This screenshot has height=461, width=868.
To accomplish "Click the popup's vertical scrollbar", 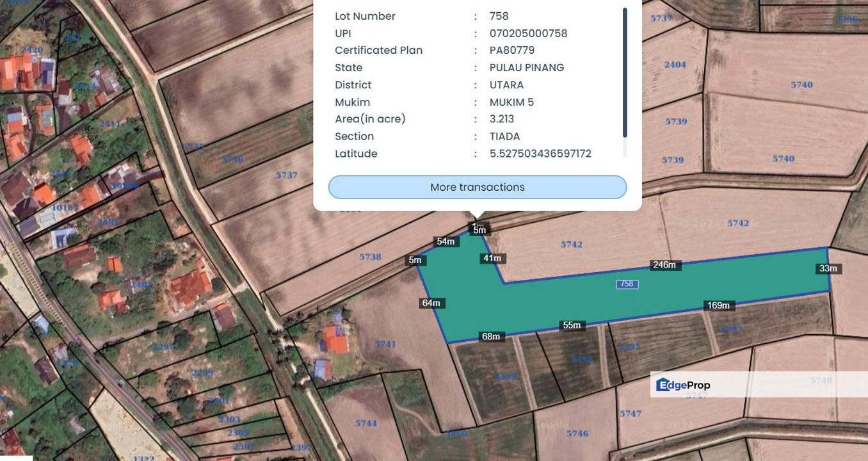I will (625, 72).
